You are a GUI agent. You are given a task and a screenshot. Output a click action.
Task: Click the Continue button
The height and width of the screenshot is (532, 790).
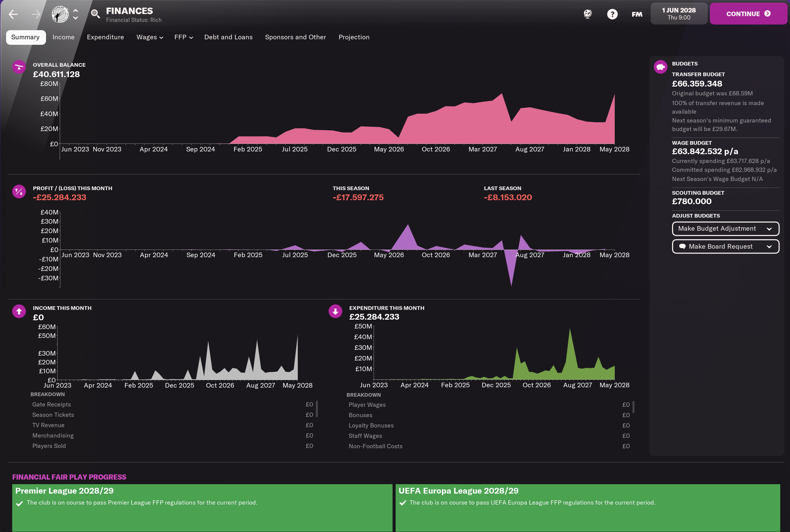point(748,14)
